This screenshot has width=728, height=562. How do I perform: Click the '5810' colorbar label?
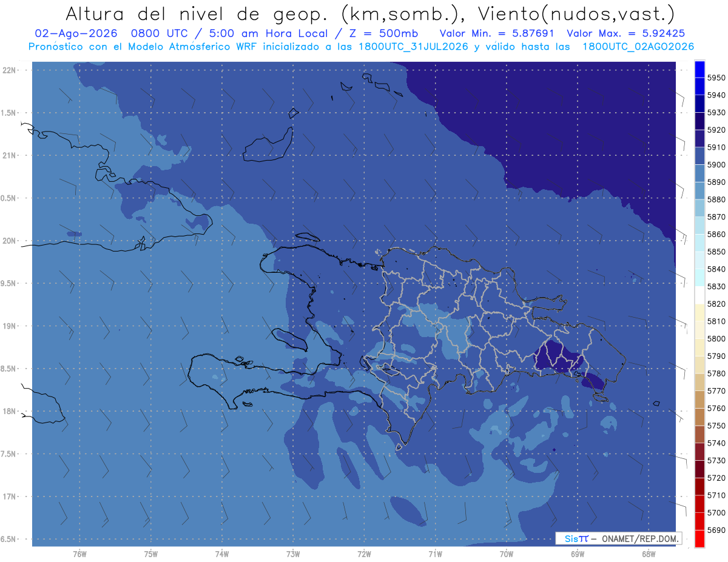[716, 321]
